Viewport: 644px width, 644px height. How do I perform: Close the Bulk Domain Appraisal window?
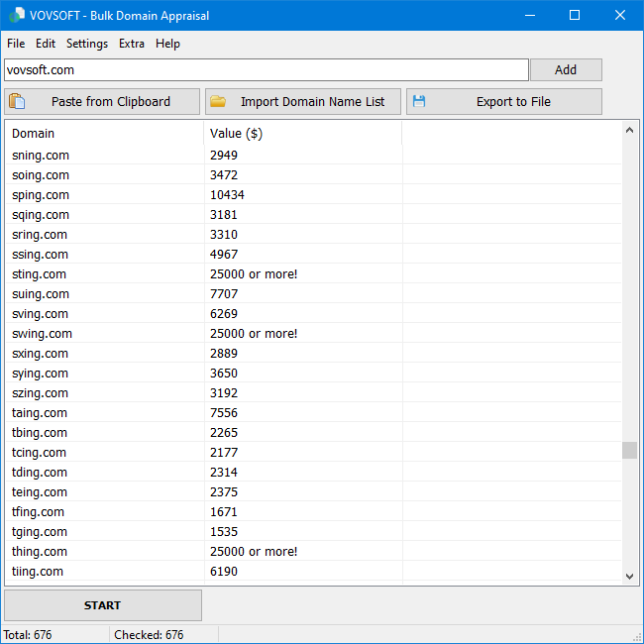[x=620, y=16]
